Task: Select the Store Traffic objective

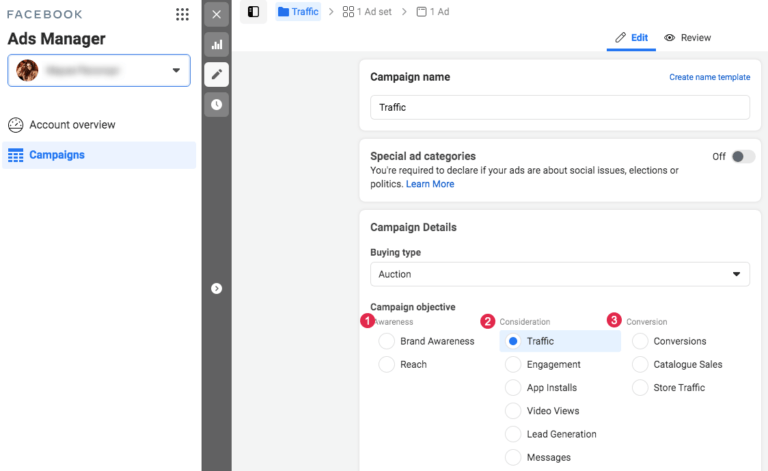Action: pyautogui.click(x=640, y=388)
